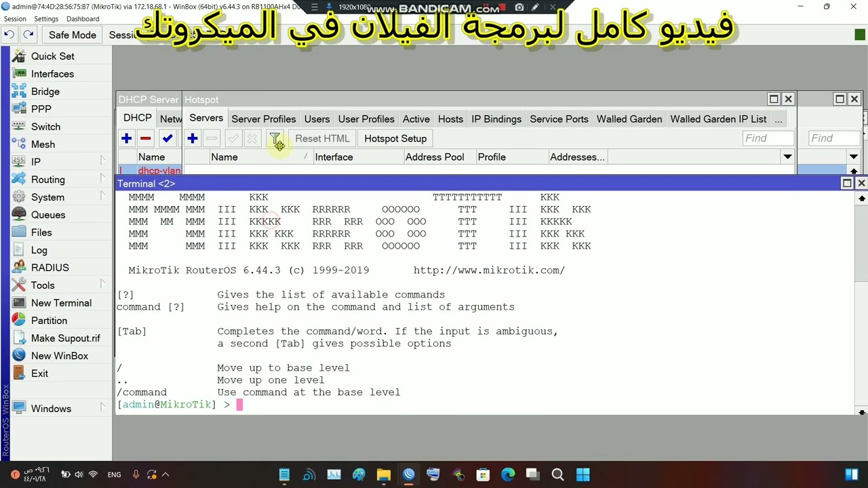This screenshot has height=488, width=868.
Task: Click Exit in sidebar
Action: 39,373
